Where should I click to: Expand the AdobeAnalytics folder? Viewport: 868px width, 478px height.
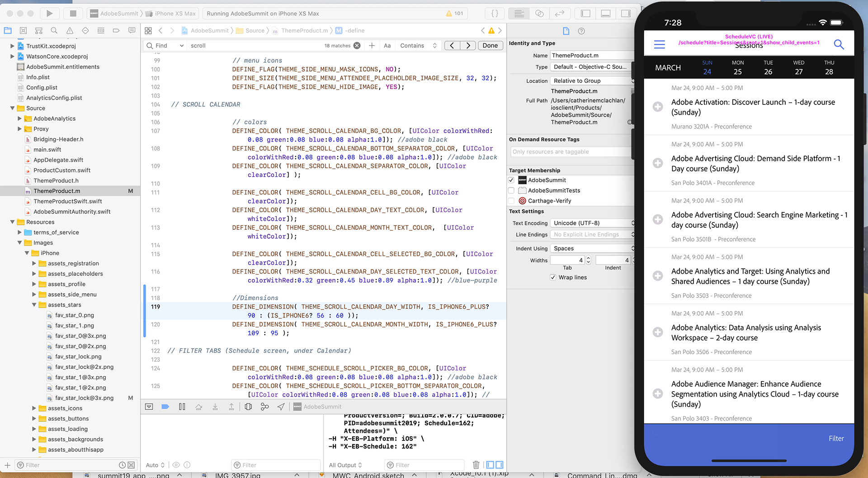tap(19, 118)
